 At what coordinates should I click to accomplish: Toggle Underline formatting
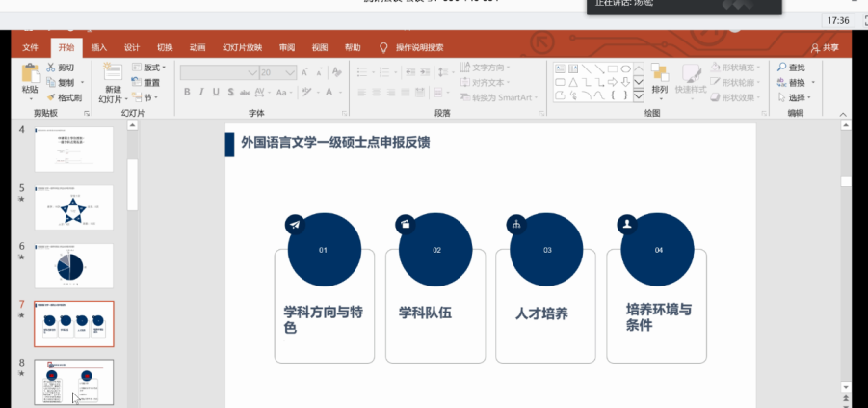coord(216,93)
